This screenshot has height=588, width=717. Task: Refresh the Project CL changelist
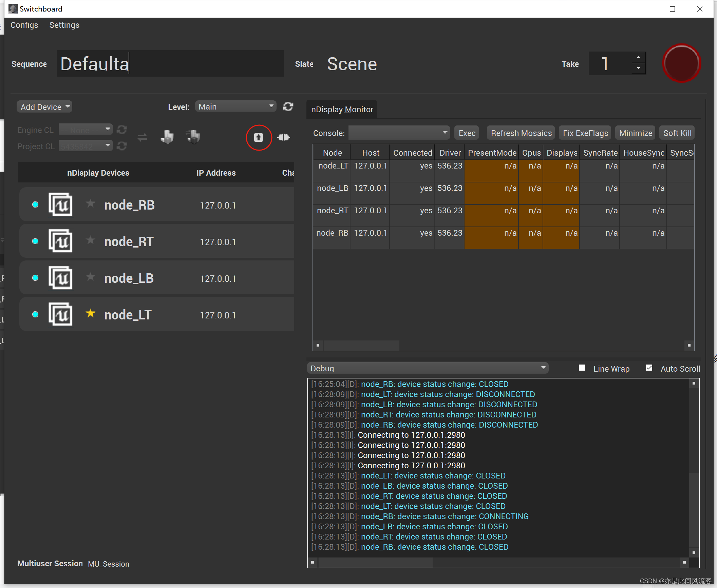click(x=122, y=146)
